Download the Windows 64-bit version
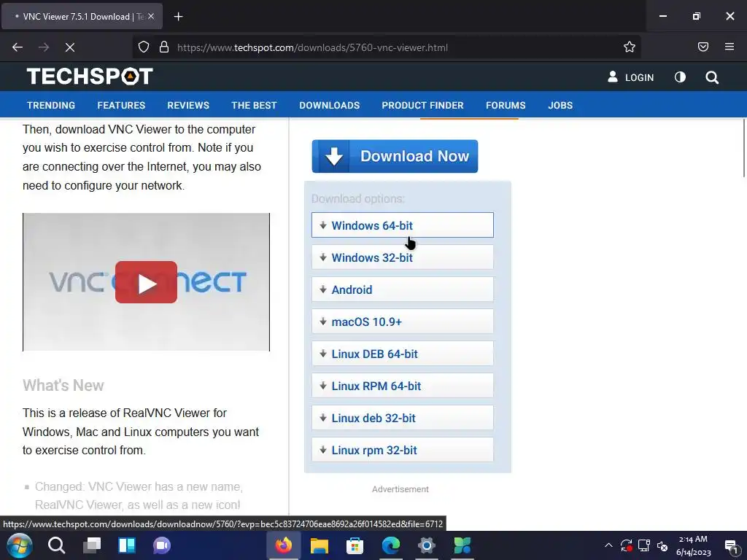The width and height of the screenshot is (747, 560). coord(403,225)
